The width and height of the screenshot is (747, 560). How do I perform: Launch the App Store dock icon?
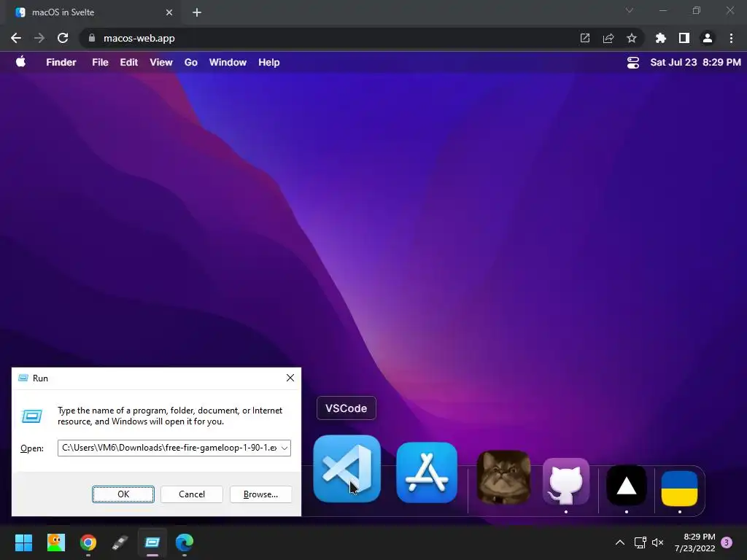click(426, 472)
